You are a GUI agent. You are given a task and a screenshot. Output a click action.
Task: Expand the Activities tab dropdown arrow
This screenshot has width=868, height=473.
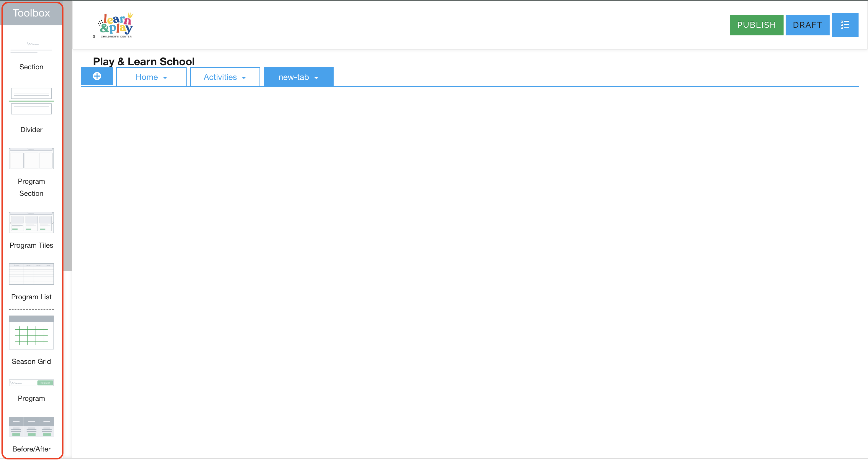pyautogui.click(x=244, y=78)
